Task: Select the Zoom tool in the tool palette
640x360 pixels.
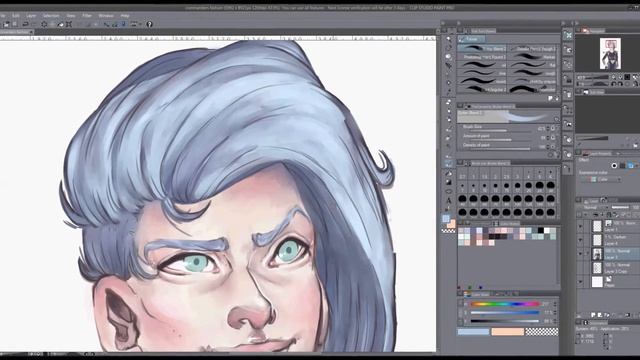Action: pos(449,39)
